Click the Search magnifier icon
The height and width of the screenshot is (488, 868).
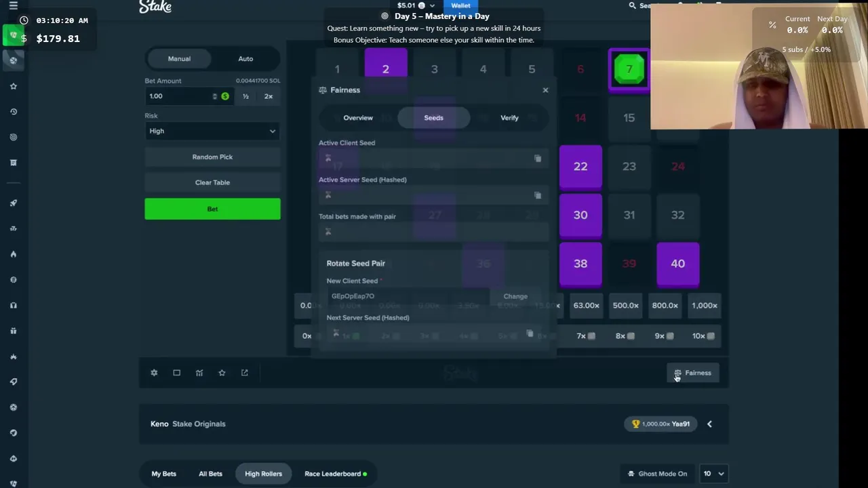click(633, 5)
